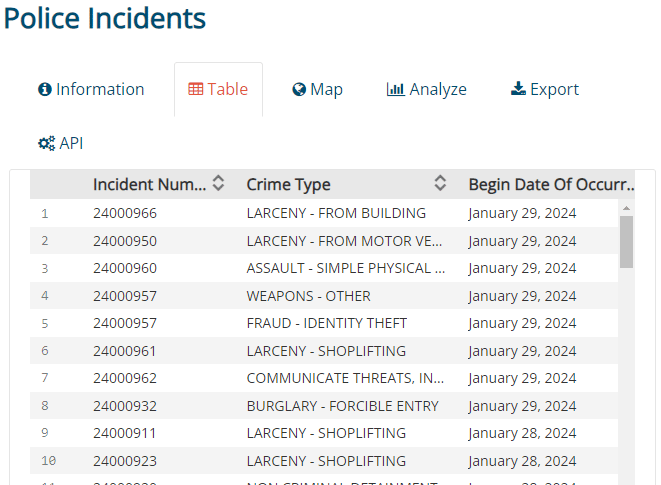Click the vertical scrollbar thumb
Screen dimensions: 661x485
627,242
